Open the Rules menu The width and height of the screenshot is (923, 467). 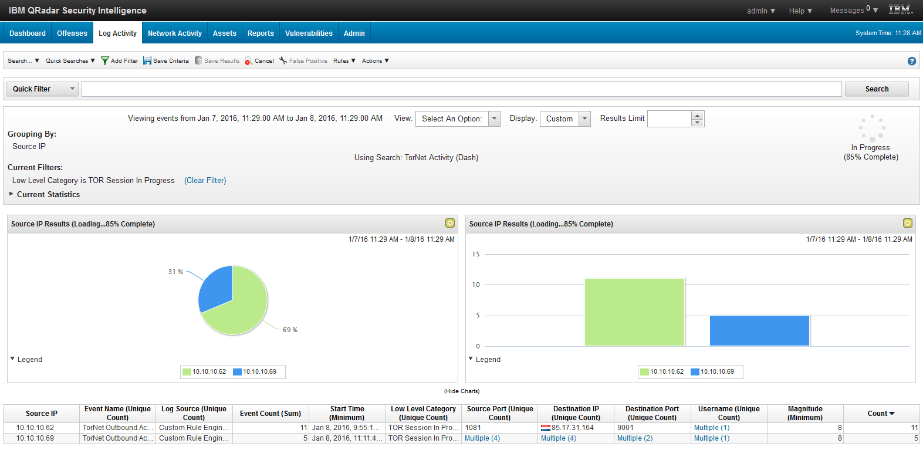click(x=344, y=61)
